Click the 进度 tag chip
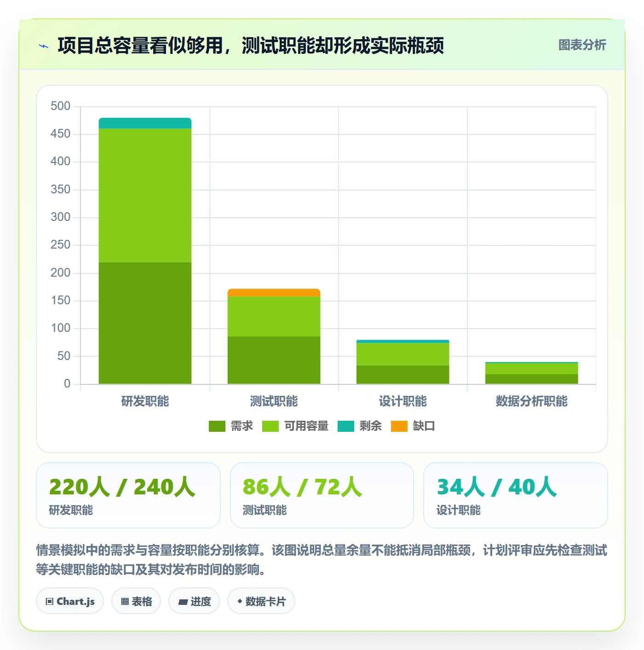The image size is (644, 650). (x=194, y=601)
